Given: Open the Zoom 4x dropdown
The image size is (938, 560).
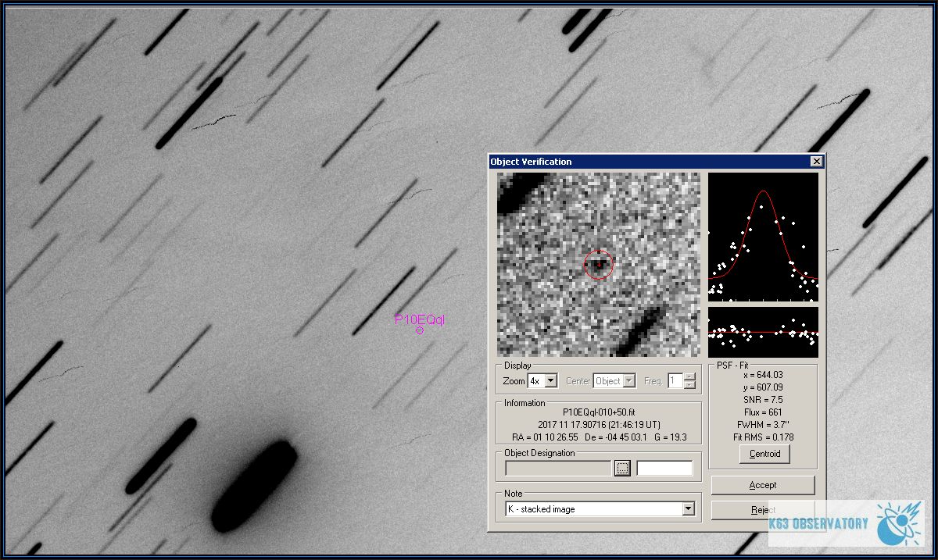Looking at the screenshot, I should tap(550, 381).
